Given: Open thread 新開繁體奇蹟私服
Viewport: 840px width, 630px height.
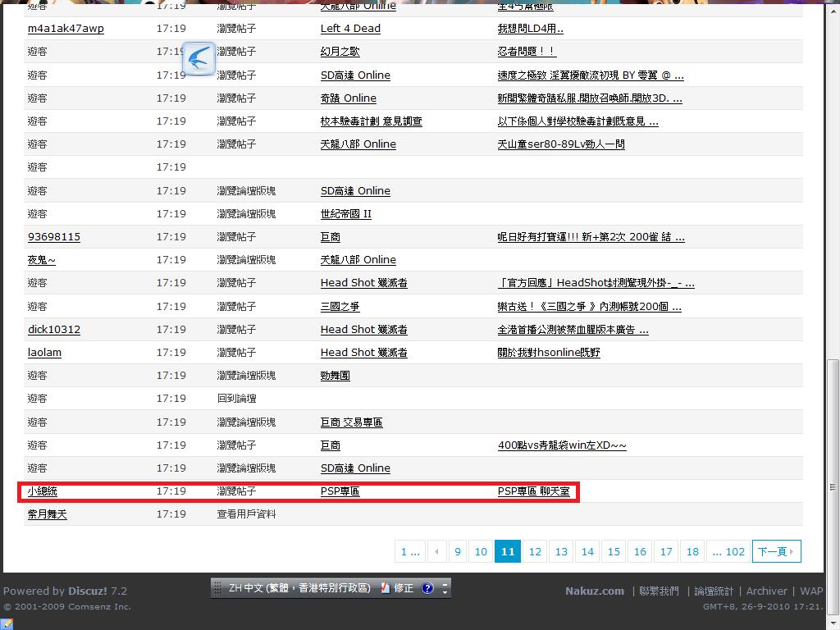Looking at the screenshot, I should pyautogui.click(x=589, y=98).
